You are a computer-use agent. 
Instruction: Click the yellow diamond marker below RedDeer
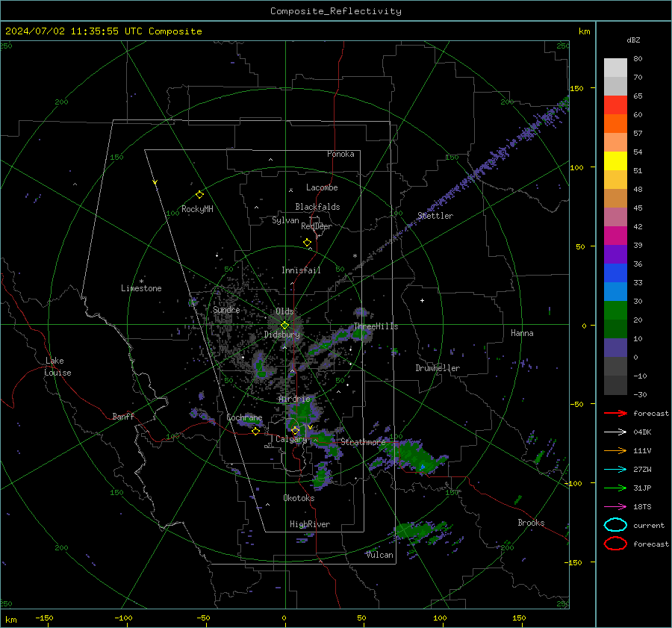[x=308, y=243]
